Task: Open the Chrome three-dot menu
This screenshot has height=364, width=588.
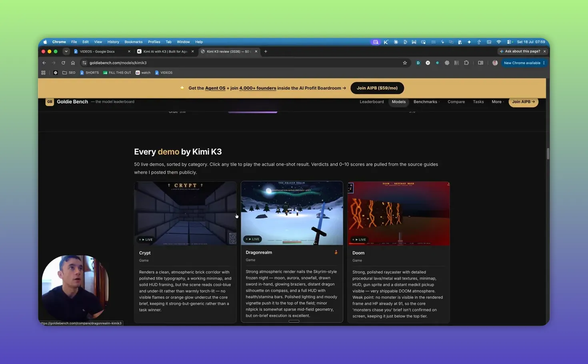Action: point(544,63)
